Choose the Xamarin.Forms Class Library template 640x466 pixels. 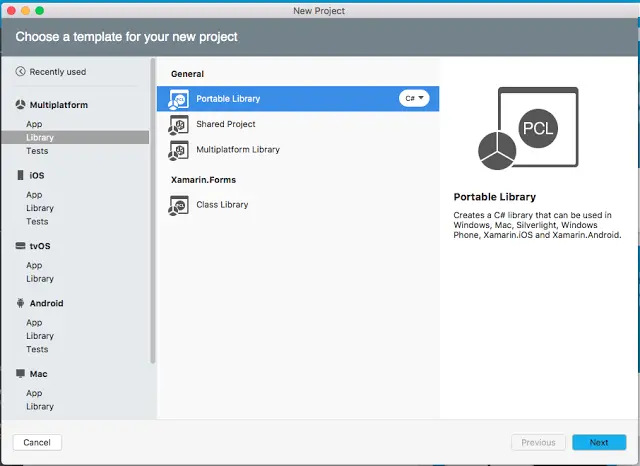pyautogui.click(x=298, y=205)
